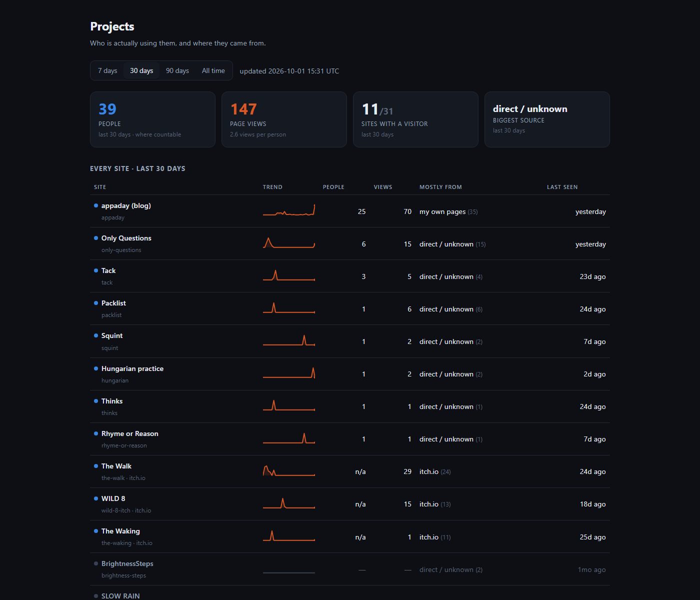Sort by the Mostly From column header

pos(440,187)
